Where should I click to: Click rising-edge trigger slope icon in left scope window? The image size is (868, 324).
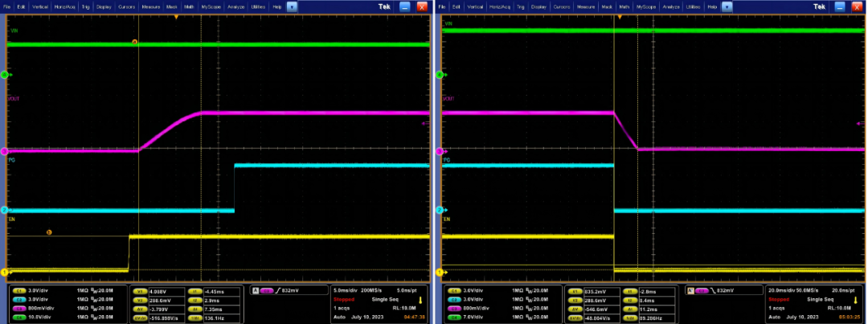click(x=278, y=291)
